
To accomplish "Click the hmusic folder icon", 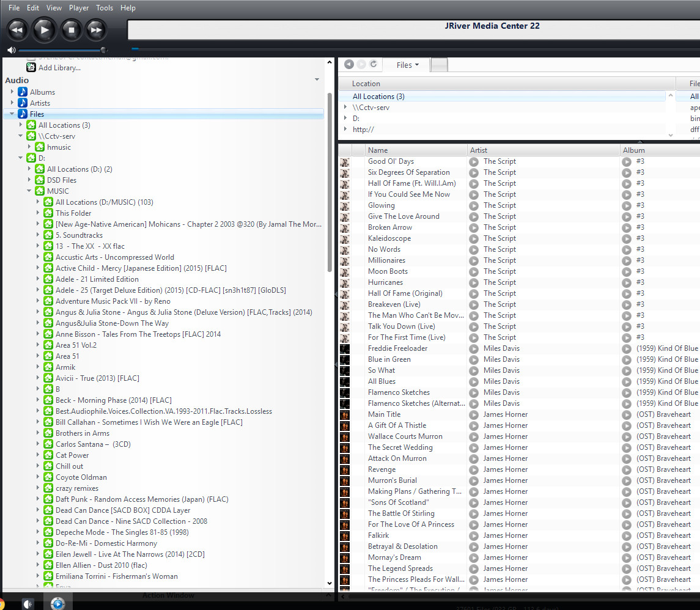I will [40, 147].
